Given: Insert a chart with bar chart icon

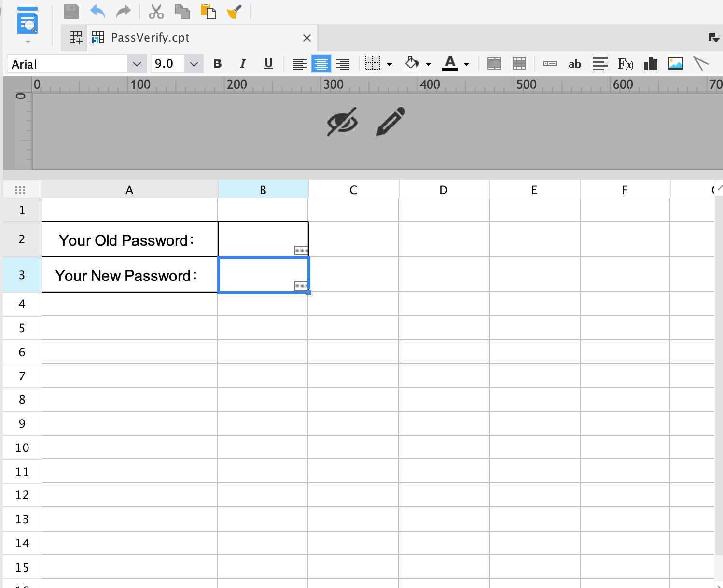Looking at the screenshot, I should [x=651, y=63].
